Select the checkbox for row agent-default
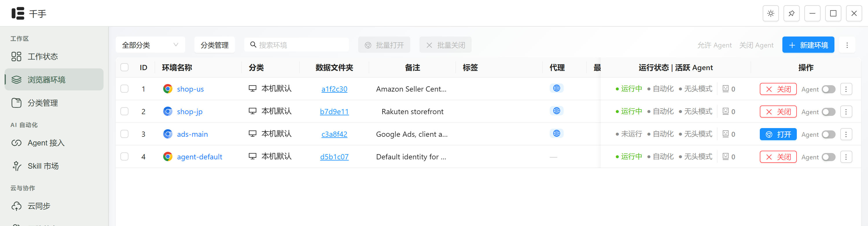The width and height of the screenshot is (868, 226). click(x=124, y=156)
